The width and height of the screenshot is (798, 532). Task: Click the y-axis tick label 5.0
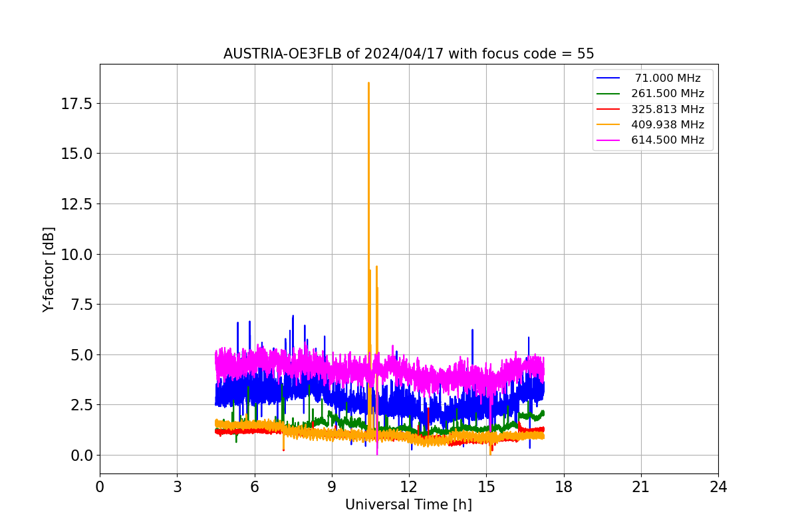tap(82, 354)
